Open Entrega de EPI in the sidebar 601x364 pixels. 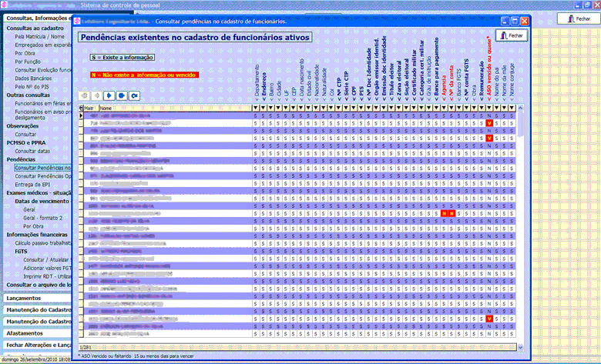pyautogui.click(x=32, y=185)
